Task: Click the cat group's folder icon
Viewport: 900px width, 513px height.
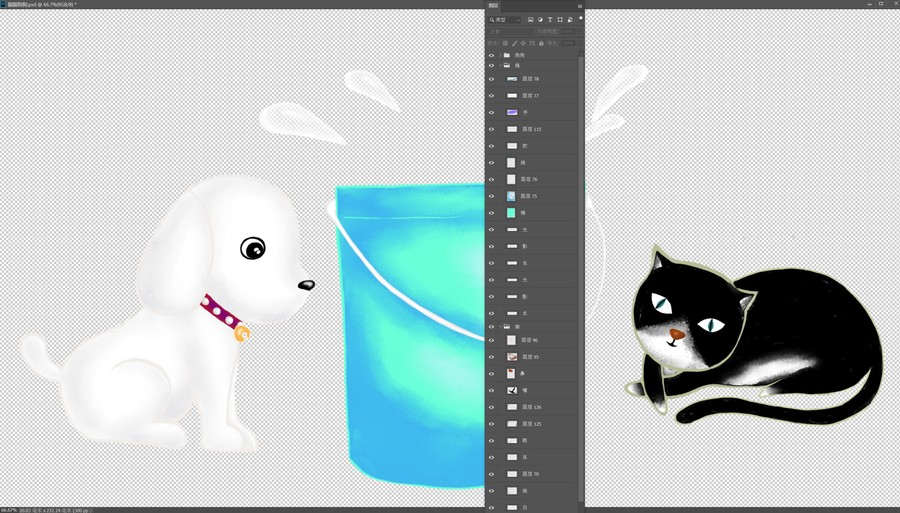Action: click(507, 327)
